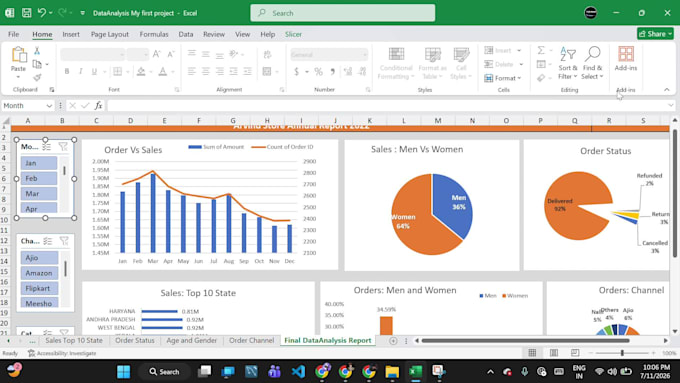This screenshot has width=680, height=383.
Task: Click the horizontal sheet scrollbar
Action: coord(525,341)
